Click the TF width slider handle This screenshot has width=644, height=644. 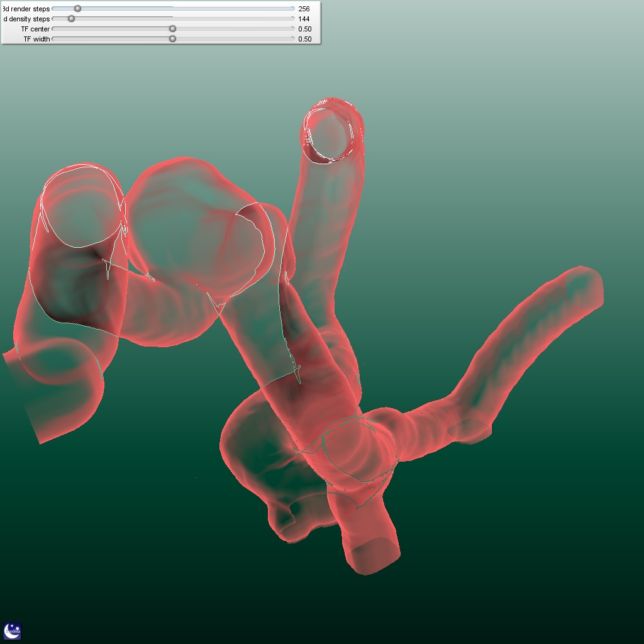(173, 39)
